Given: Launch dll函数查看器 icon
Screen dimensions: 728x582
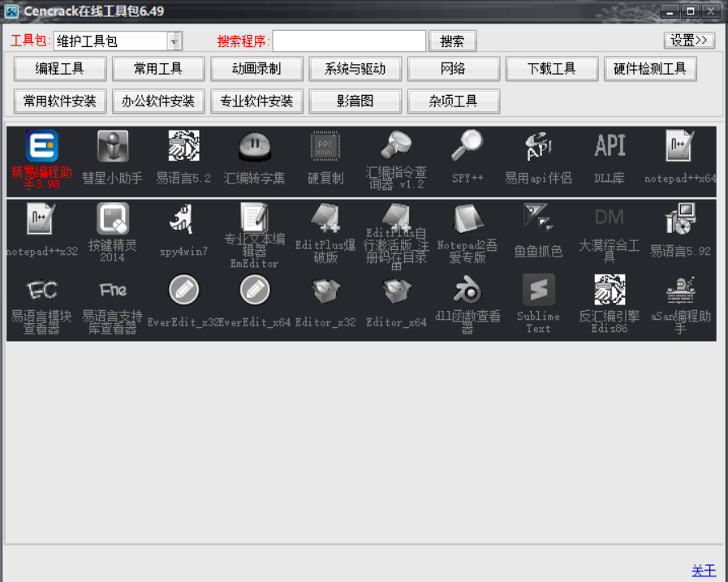Looking at the screenshot, I should click(x=467, y=289).
